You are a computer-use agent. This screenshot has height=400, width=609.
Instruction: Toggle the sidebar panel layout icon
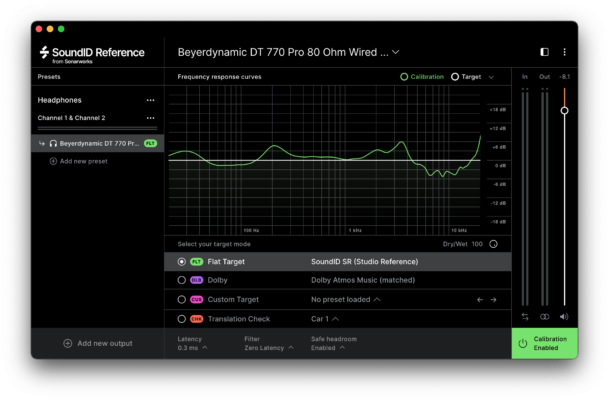544,52
